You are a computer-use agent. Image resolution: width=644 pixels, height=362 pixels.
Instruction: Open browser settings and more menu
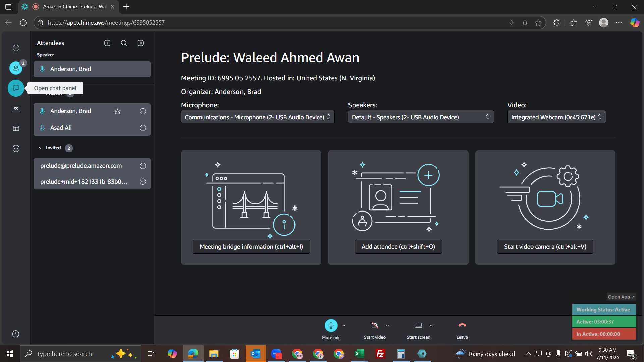[x=619, y=23]
